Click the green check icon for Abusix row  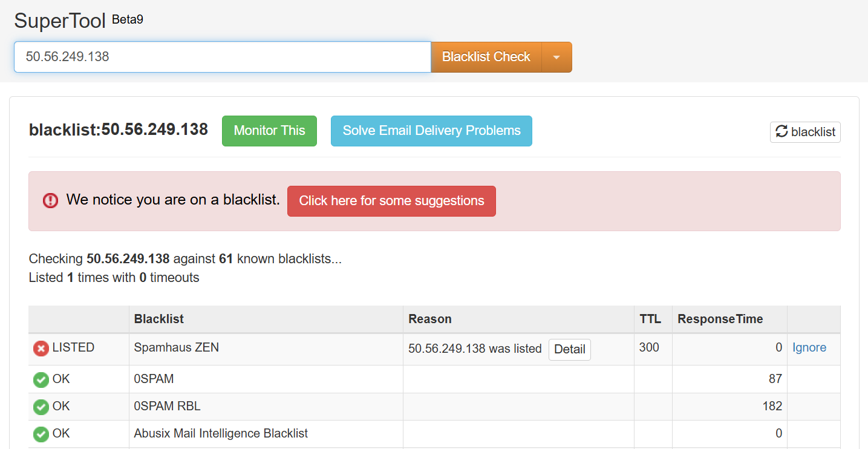pos(41,434)
